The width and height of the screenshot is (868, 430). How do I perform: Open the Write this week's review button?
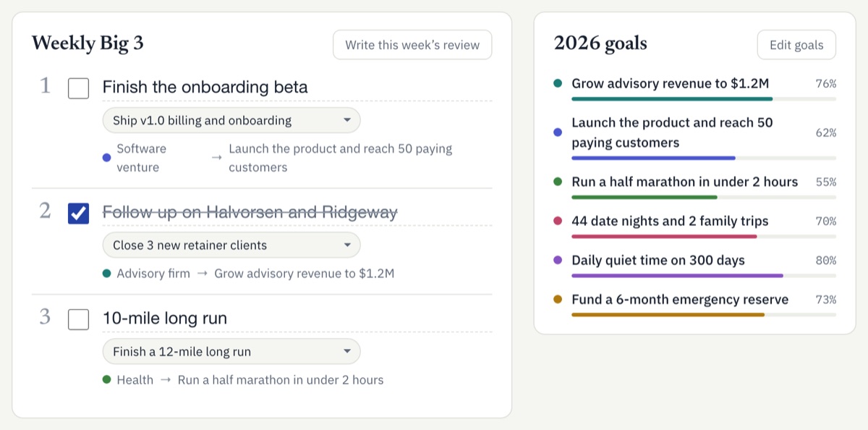(412, 45)
